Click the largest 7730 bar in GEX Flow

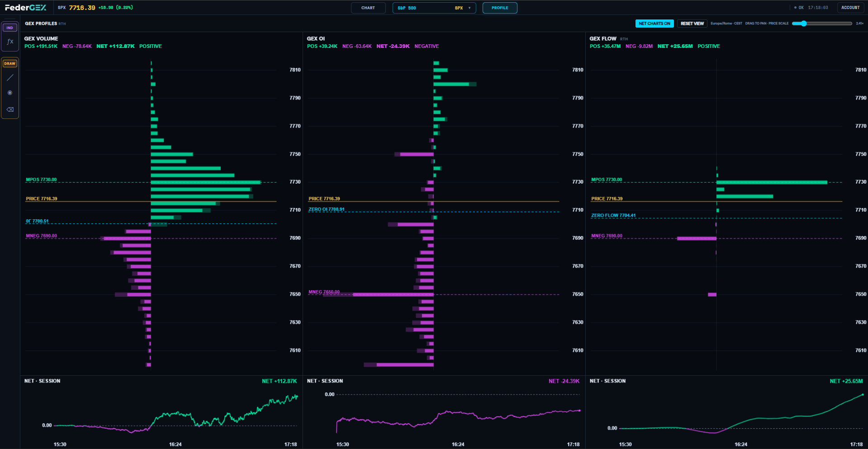tap(772, 182)
